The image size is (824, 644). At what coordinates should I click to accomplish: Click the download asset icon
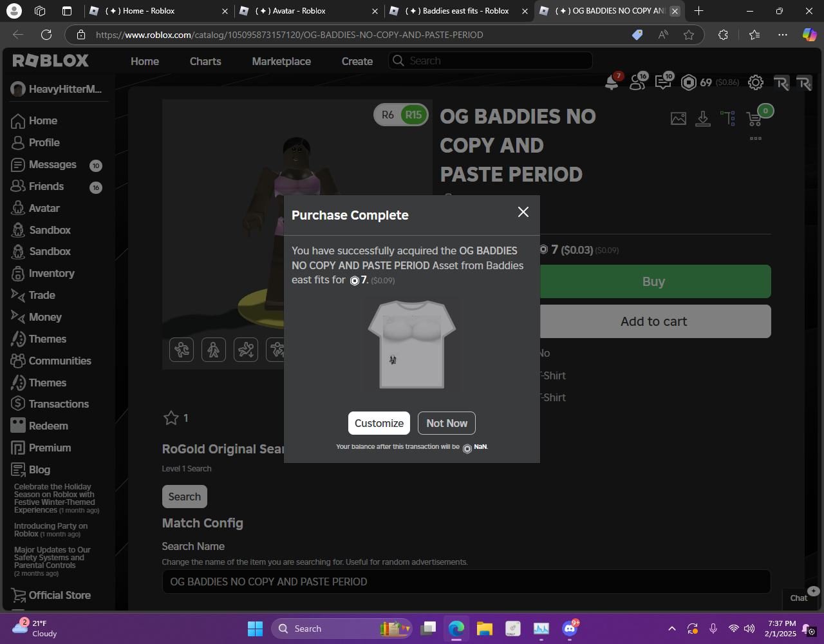click(703, 118)
